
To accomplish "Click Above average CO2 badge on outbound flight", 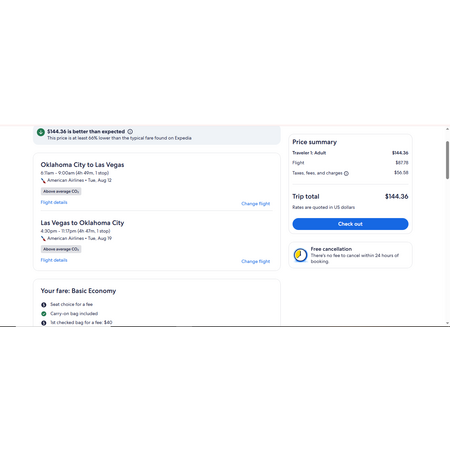I will (61, 191).
